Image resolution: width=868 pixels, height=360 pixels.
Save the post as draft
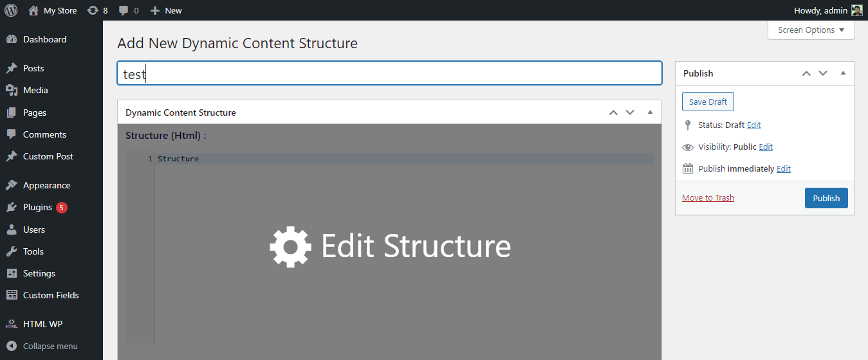coord(708,102)
